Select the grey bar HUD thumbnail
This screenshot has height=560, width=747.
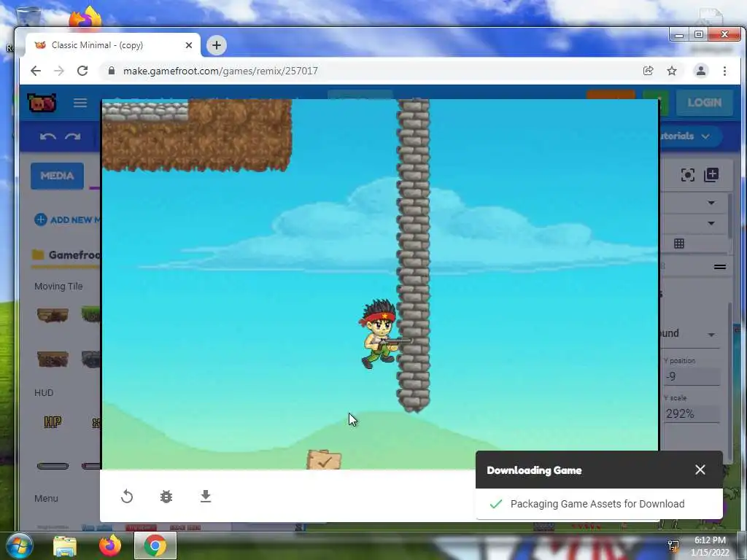53,466
